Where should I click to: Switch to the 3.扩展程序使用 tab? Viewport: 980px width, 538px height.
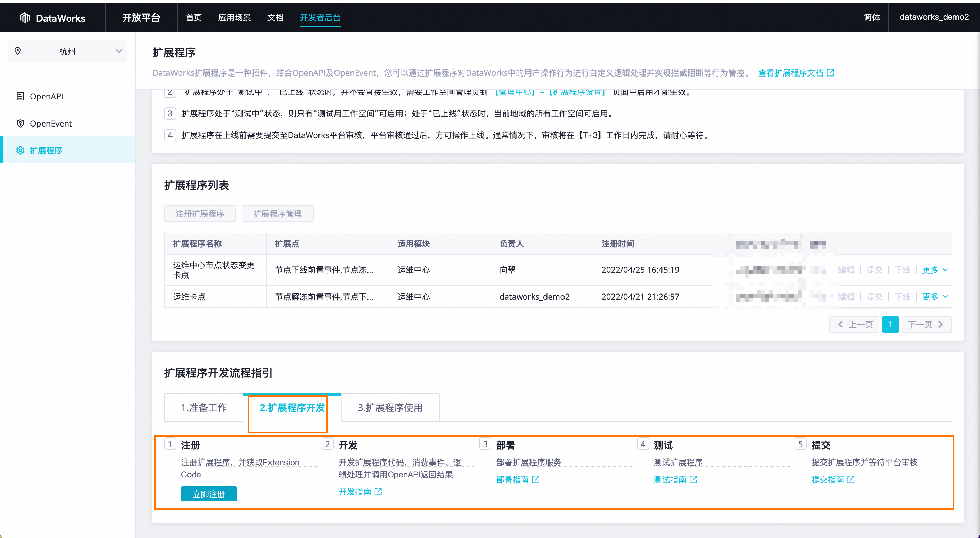(390, 408)
